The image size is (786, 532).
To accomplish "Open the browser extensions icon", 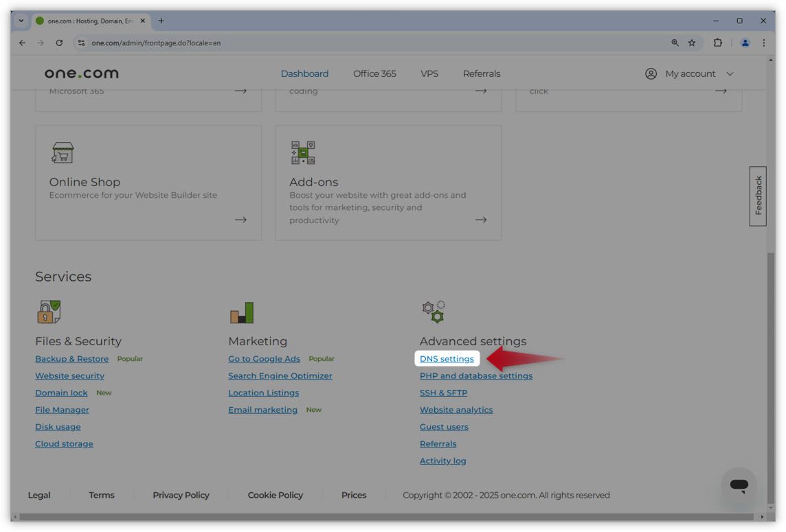I will pos(717,43).
